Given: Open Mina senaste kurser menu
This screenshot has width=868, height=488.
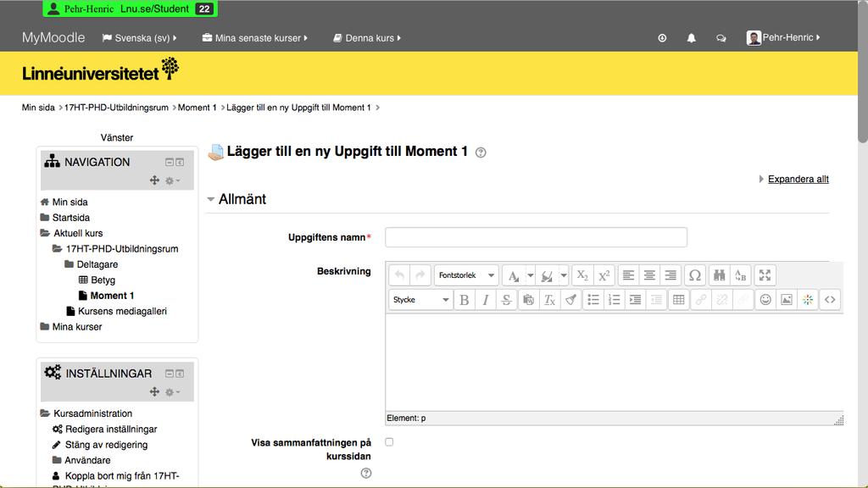Looking at the screenshot, I should [254, 37].
